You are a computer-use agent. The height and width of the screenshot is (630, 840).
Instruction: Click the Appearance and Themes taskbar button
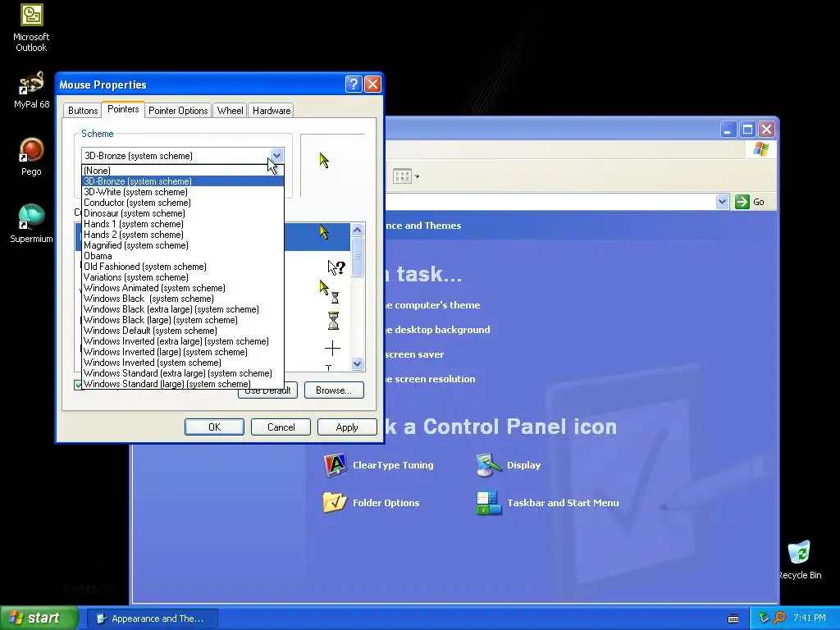152,619
